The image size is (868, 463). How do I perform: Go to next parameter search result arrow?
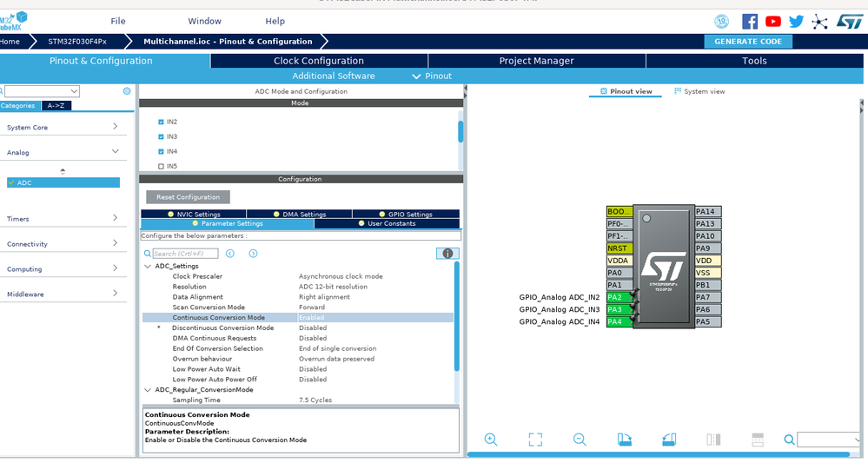pos(253,254)
